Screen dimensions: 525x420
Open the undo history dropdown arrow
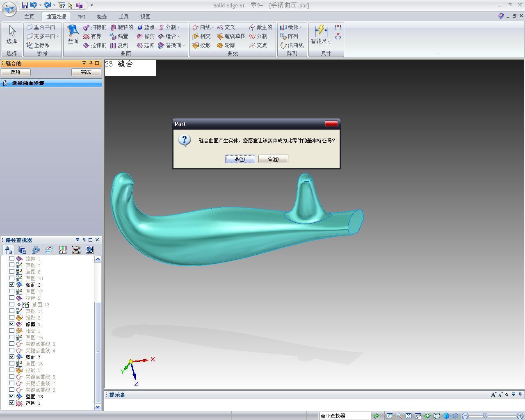point(40,5)
